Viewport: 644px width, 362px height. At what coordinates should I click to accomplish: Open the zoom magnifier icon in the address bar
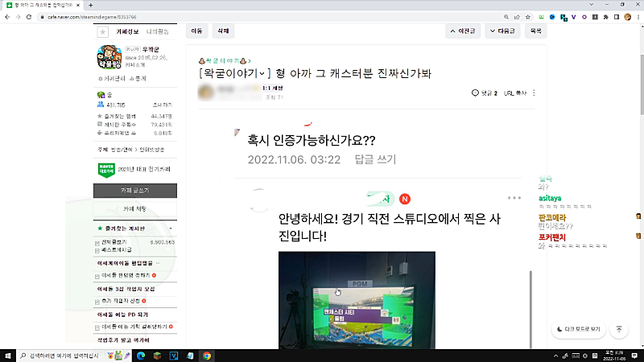506,17
